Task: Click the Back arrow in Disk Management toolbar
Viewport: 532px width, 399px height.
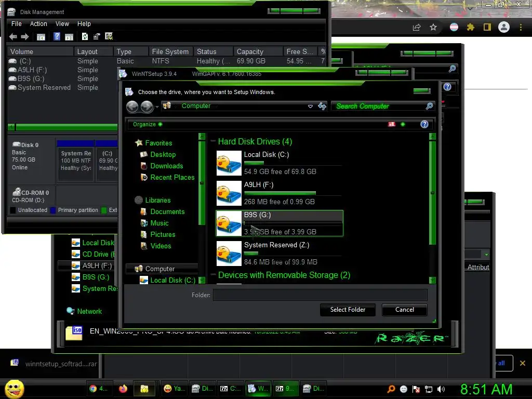Action: tap(13, 37)
